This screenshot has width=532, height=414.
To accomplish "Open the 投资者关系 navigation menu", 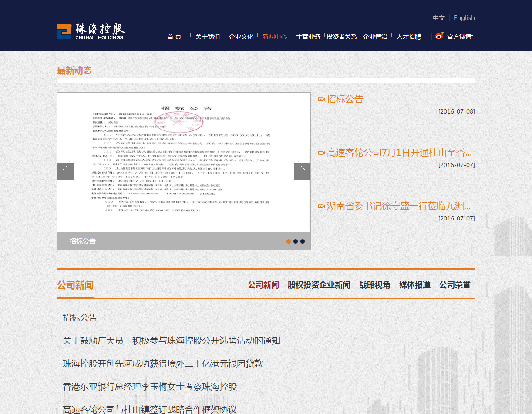I will pos(341,37).
